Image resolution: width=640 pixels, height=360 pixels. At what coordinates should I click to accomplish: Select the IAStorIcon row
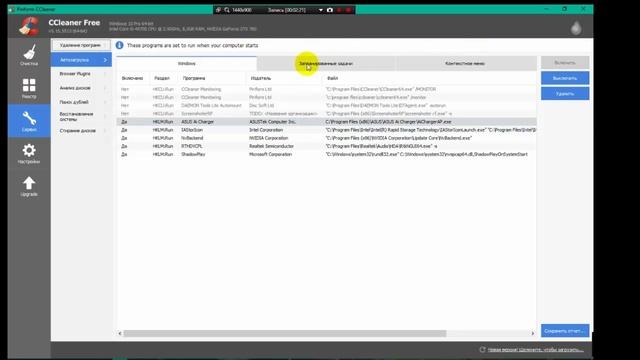coord(327,130)
